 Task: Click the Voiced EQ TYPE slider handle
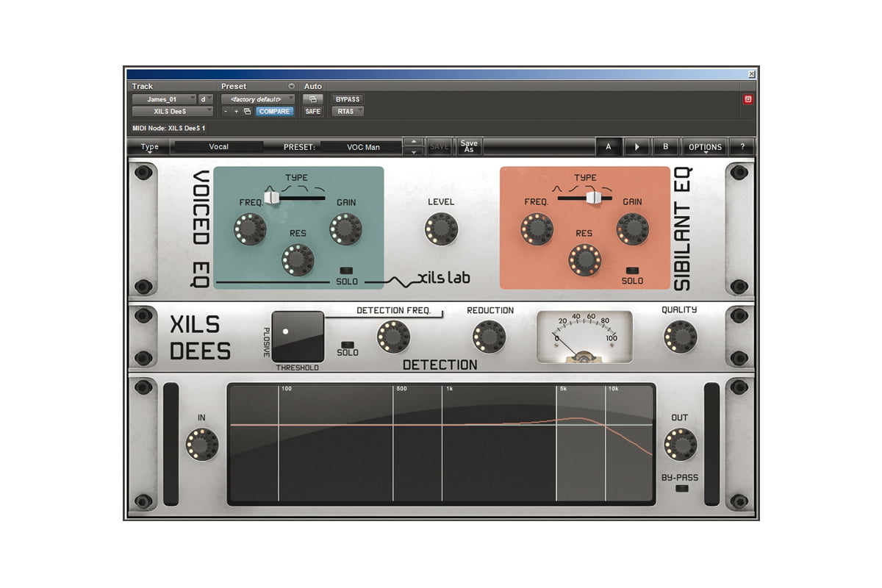[x=273, y=197]
